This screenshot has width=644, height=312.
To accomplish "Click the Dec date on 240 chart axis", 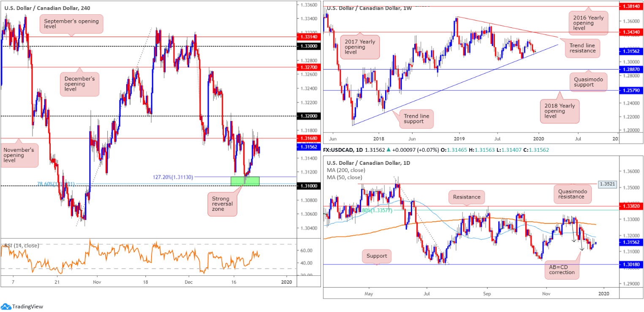I will pyautogui.click(x=189, y=282).
